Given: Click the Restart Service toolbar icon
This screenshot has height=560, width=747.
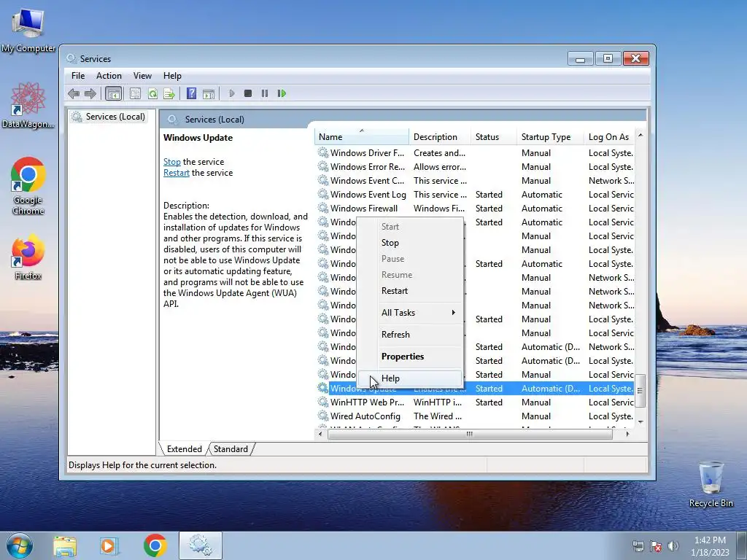Looking at the screenshot, I should (282, 93).
